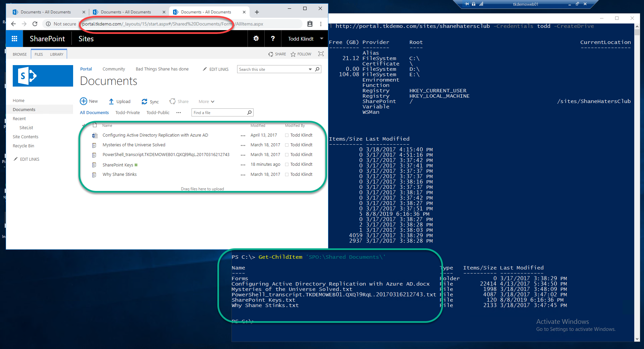
Task: Open the SharePoint settings gear
Action: (256, 39)
